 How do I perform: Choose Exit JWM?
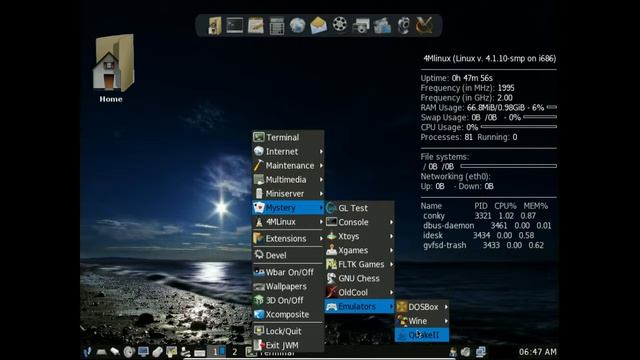click(x=288, y=345)
